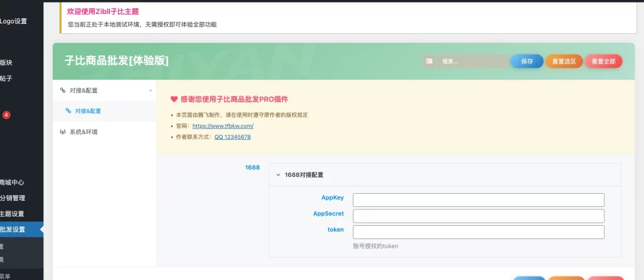Open Logo设置 in the admin sidebar
644x280 pixels.
click(14, 21)
